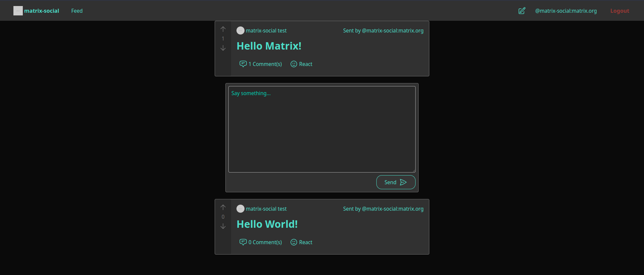Image resolution: width=644 pixels, height=275 pixels.
Task: Click comment bubble icon on Hello Matrix!
Action: coord(243,64)
